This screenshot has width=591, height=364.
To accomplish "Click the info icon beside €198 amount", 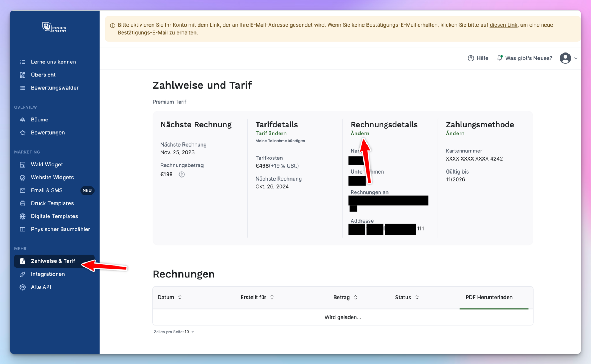I will tap(182, 175).
